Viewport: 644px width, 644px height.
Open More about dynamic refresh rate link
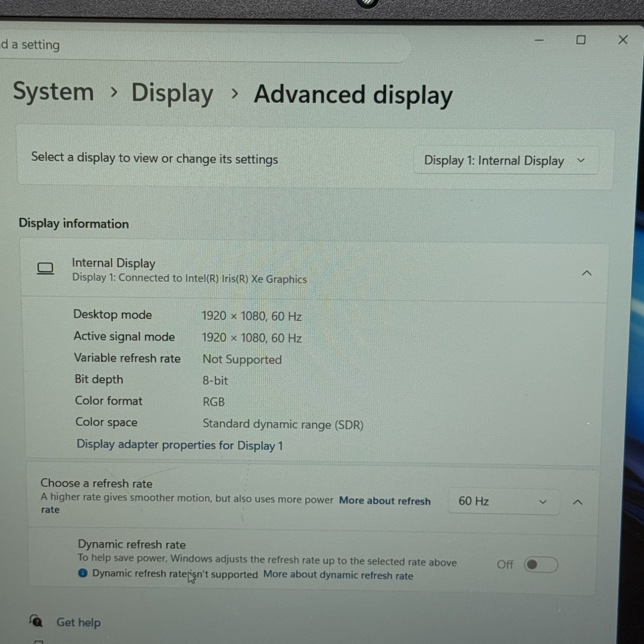coord(338,575)
